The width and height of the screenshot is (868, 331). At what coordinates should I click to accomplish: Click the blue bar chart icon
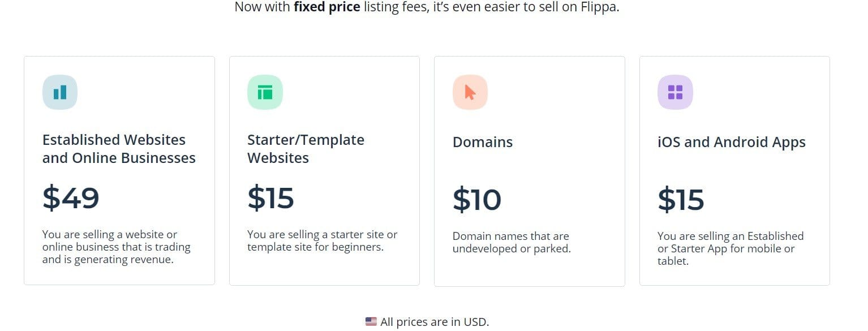click(60, 92)
